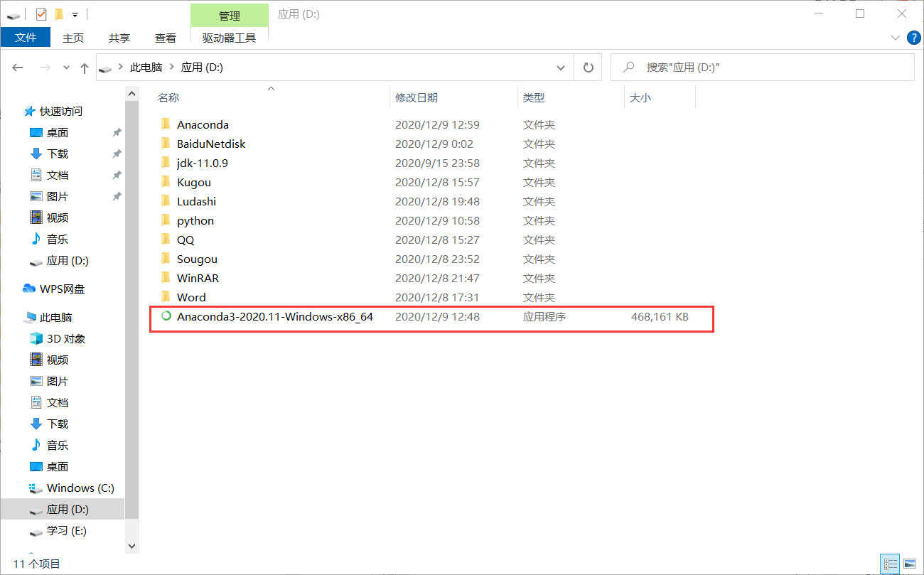The image size is (924, 575).
Task: Click the Word folder icon
Action: [166, 297]
